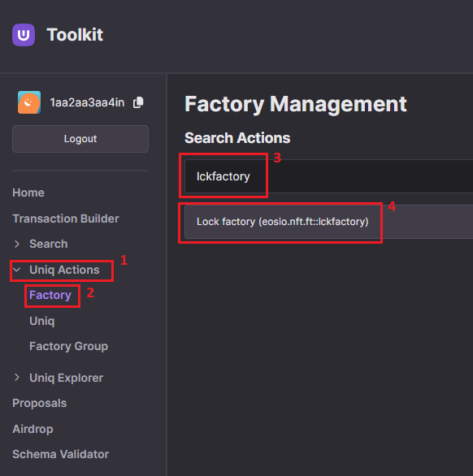The image size is (473, 476).
Task: Click the 1aa2aa3aa4in account name
Action: pos(87,102)
